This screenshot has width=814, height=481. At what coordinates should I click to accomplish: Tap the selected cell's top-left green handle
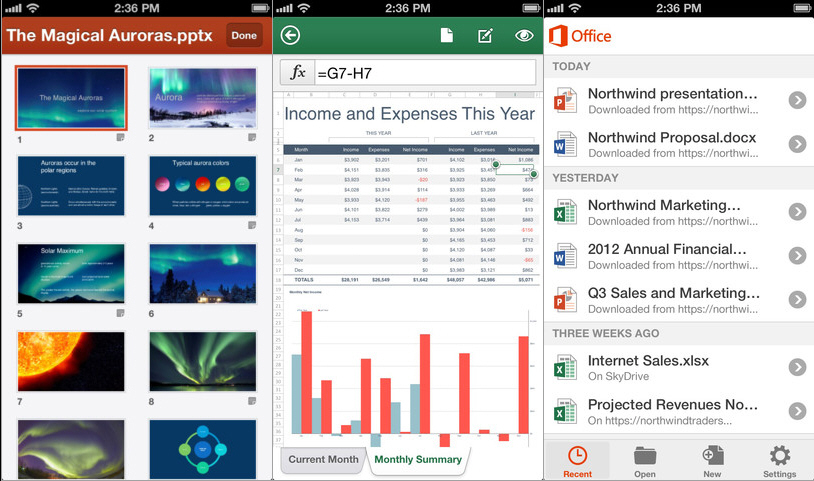click(496, 164)
